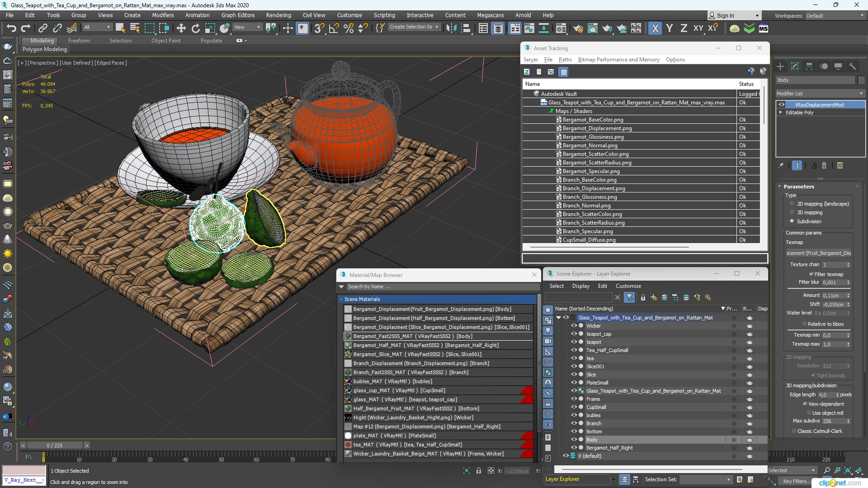Activate the Select and Rotate tool
The width and height of the screenshot is (868, 488).
(x=195, y=28)
